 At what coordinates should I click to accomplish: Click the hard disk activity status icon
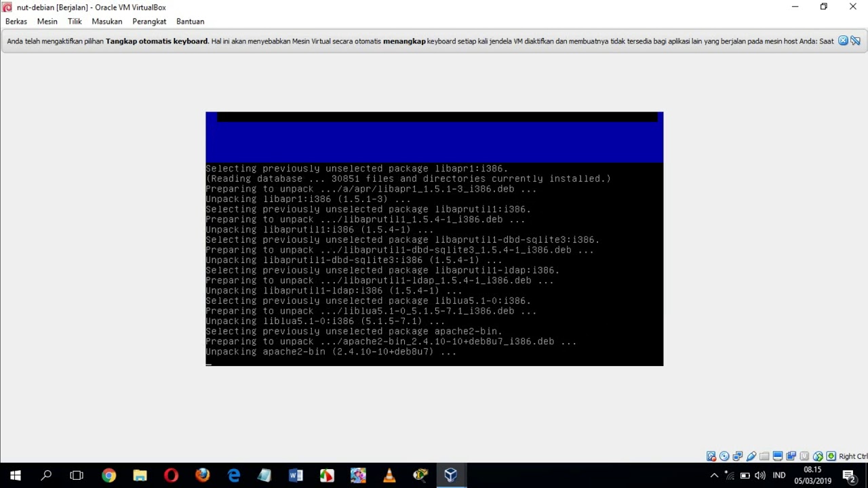[711, 456]
